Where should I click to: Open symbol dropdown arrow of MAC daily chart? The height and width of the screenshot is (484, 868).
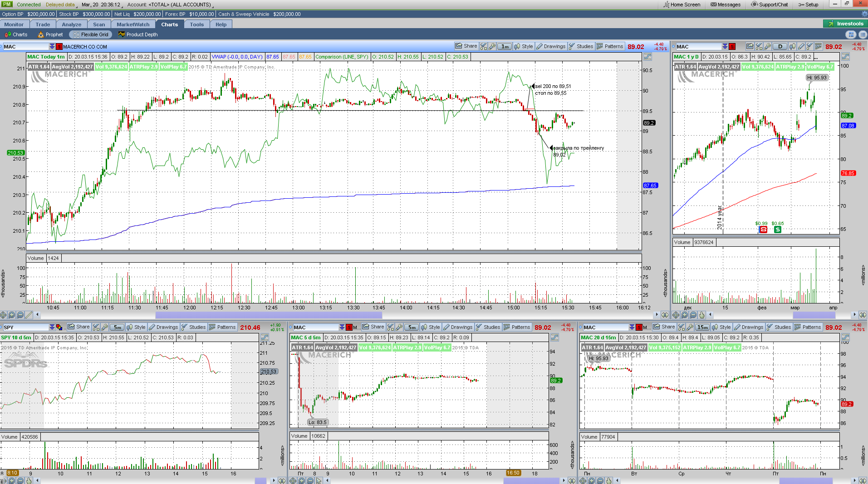[x=725, y=47]
